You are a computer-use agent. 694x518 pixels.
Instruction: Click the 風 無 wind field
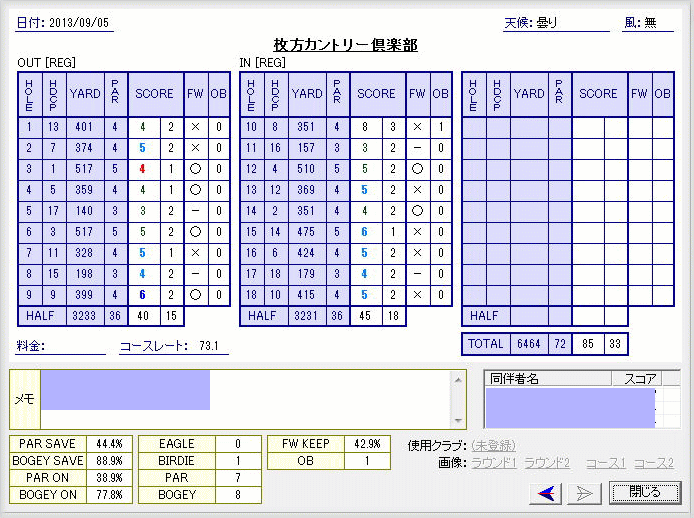648,23
